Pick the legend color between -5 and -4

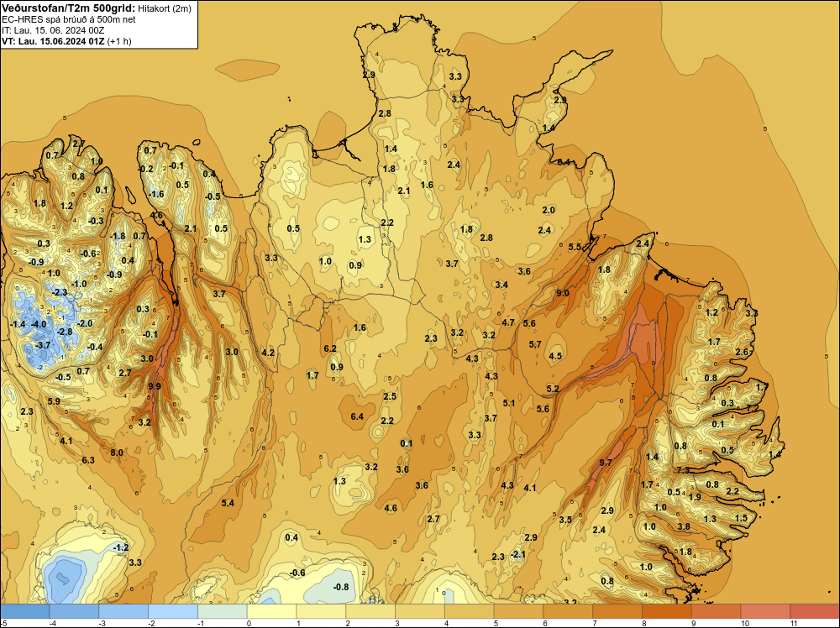24,611
